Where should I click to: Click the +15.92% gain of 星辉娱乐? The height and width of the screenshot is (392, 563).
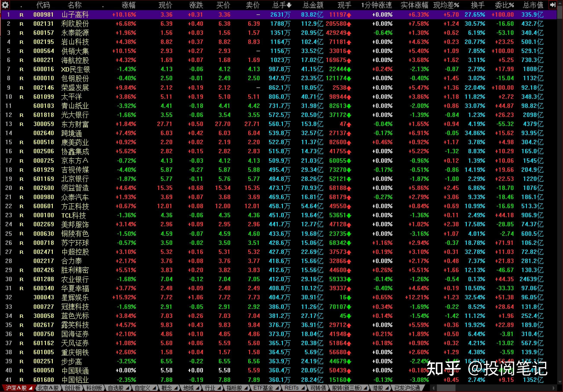(x=124, y=297)
